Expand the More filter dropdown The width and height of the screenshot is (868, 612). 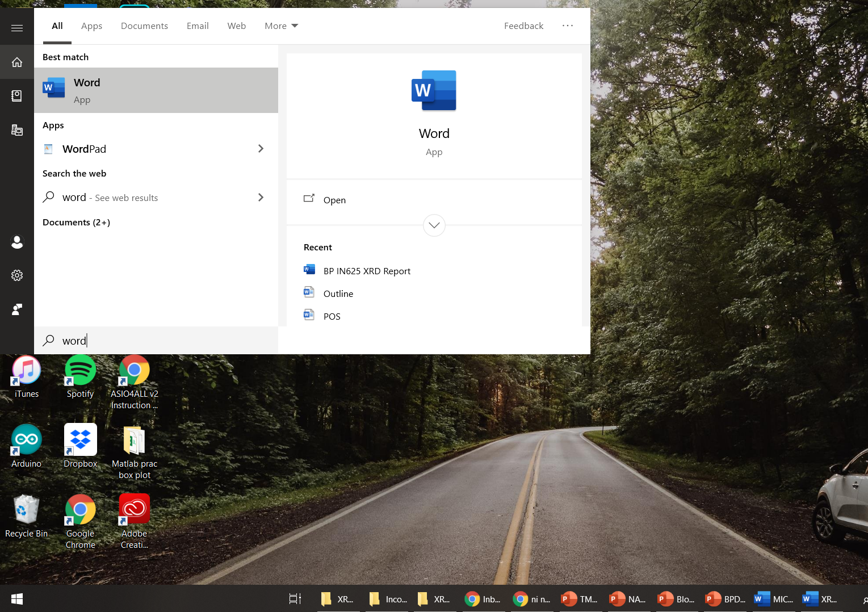(x=281, y=26)
